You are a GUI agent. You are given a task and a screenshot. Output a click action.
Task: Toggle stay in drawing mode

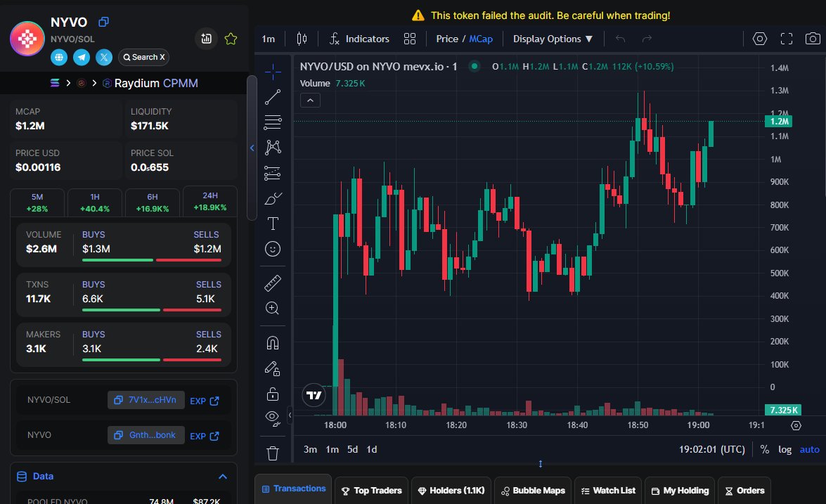[x=272, y=368]
